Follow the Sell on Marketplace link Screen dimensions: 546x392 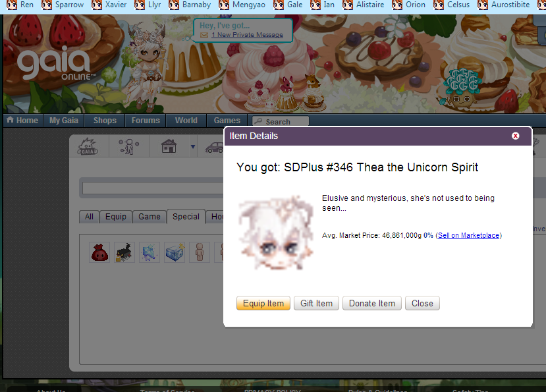pyautogui.click(x=468, y=236)
